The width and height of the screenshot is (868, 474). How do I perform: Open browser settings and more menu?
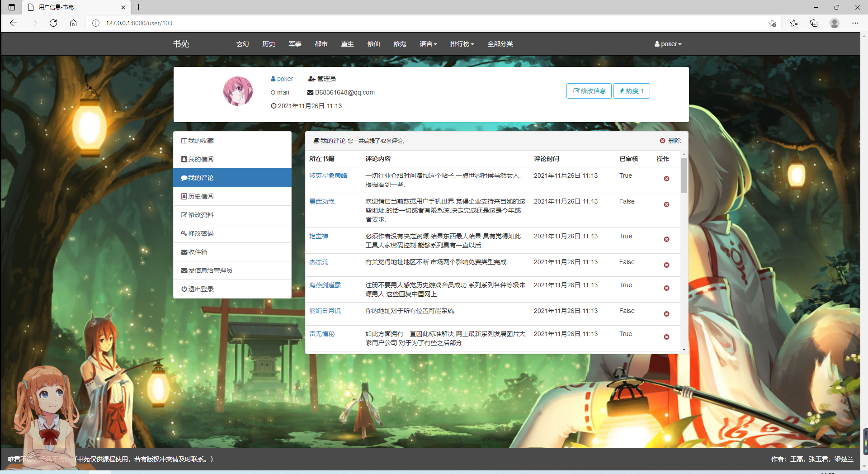855,23
